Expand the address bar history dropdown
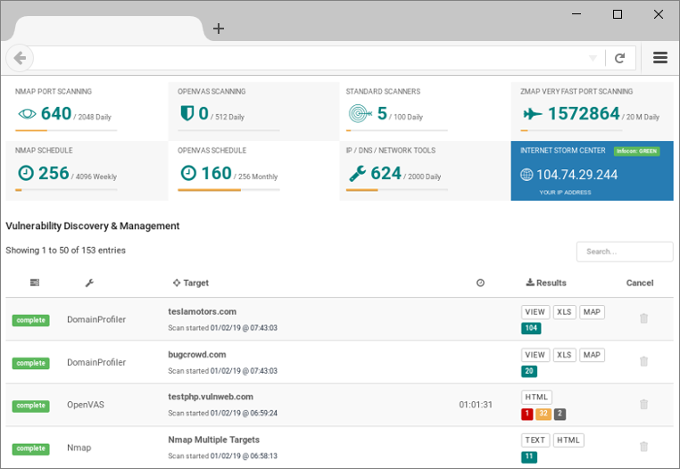680x469 pixels. tap(593, 58)
